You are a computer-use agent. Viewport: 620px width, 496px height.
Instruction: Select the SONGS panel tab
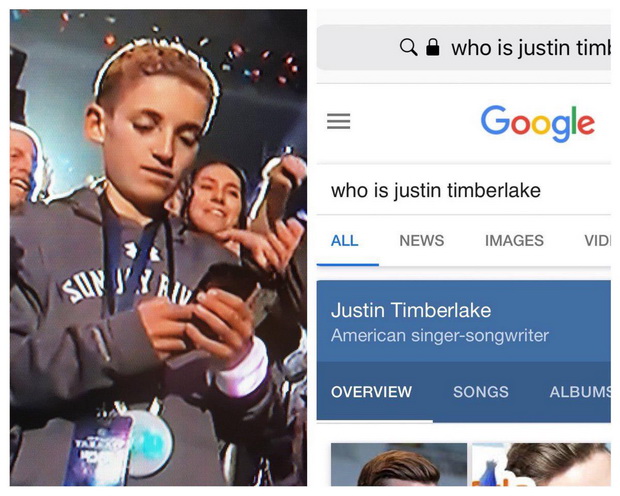(x=481, y=392)
